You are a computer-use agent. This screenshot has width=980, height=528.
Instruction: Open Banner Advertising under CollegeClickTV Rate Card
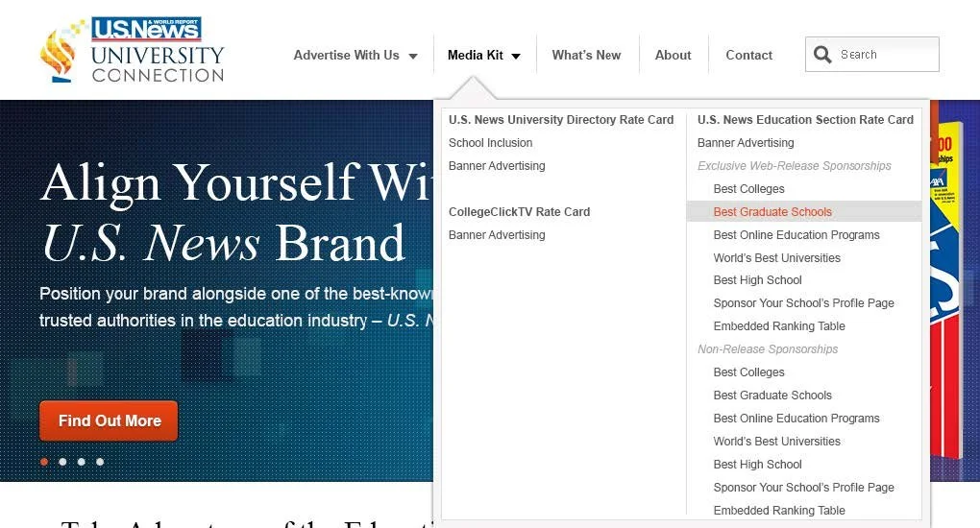(x=497, y=235)
